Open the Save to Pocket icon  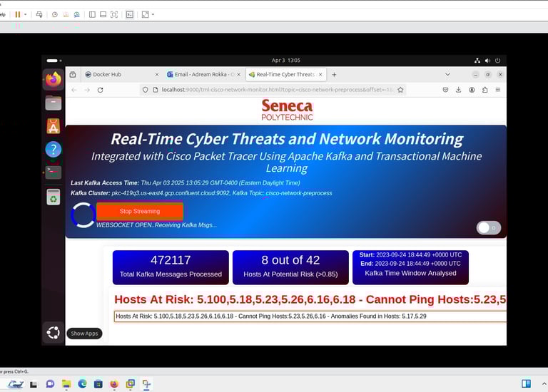click(x=445, y=90)
